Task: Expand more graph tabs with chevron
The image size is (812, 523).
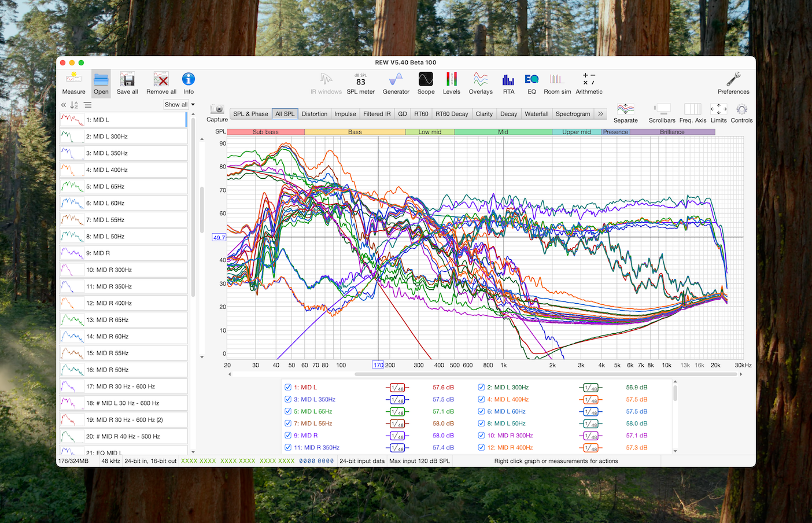Action: [x=600, y=114]
